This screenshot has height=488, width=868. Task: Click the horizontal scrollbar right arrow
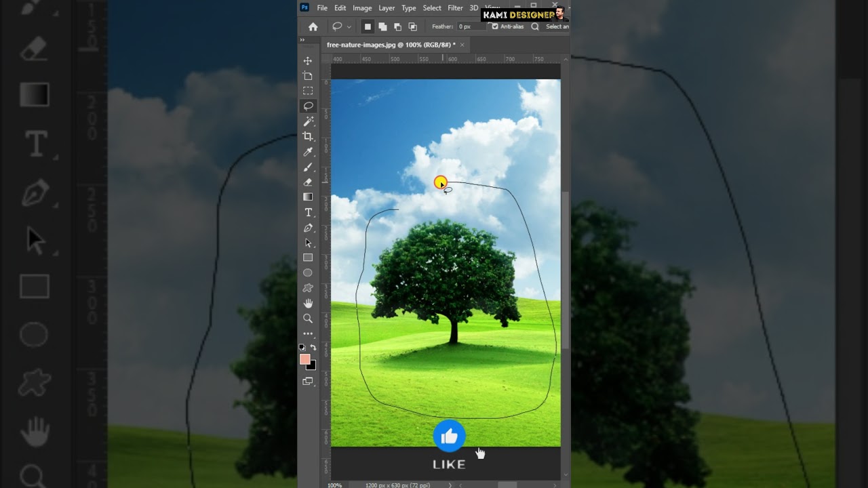click(x=555, y=485)
